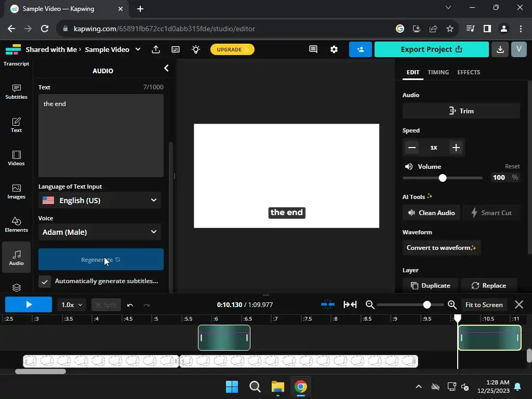Image resolution: width=532 pixels, height=399 pixels.
Task: Select the Audio sidebar panel
Action: click(x=16, y=258)
